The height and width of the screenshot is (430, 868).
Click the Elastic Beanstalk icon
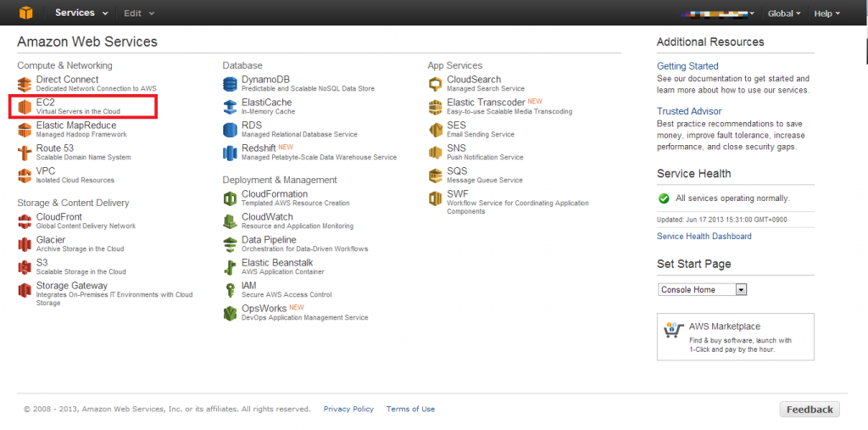(230, 266)
